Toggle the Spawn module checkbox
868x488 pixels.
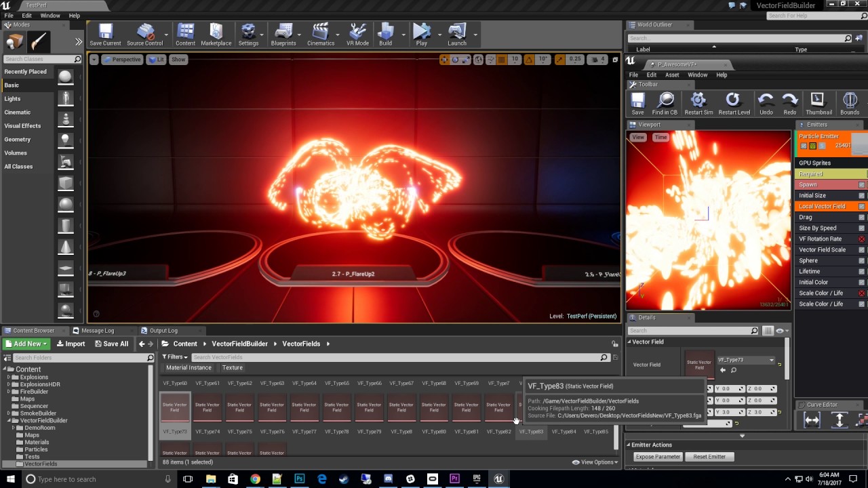pyautogui.click(x=862, y=185)
